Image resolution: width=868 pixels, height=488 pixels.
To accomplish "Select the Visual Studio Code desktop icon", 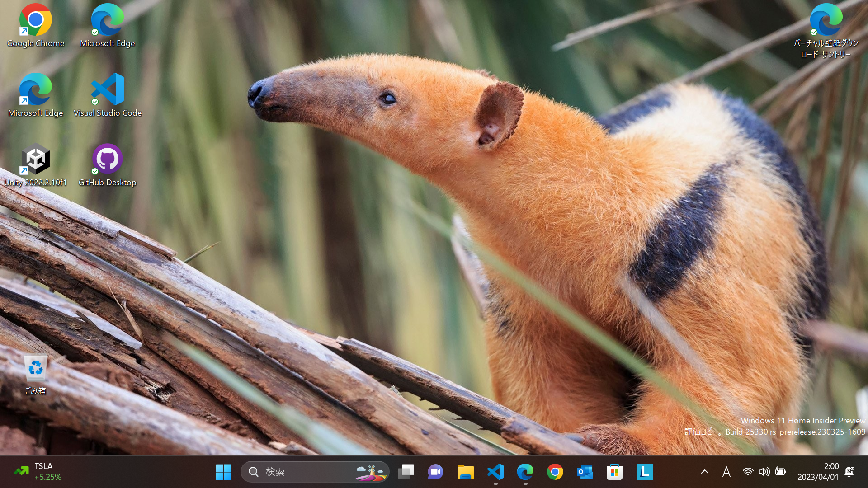I will coord(107,96).
